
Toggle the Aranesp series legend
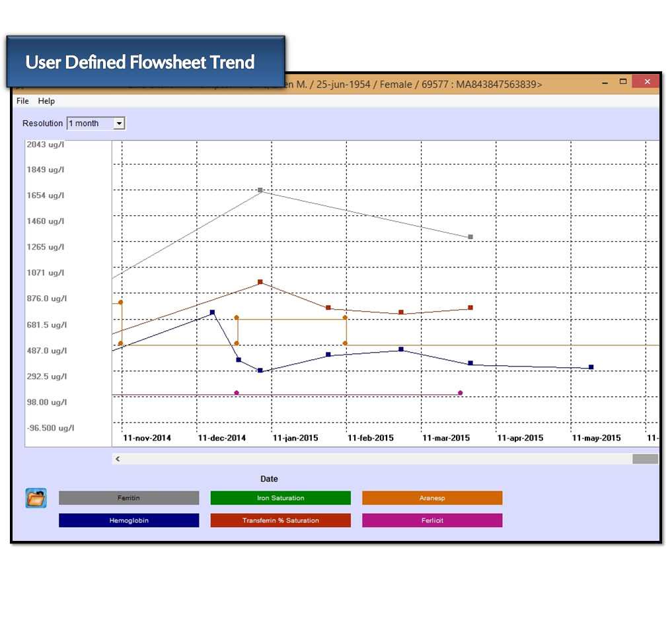pyautogui.click(x=431, y=498)
